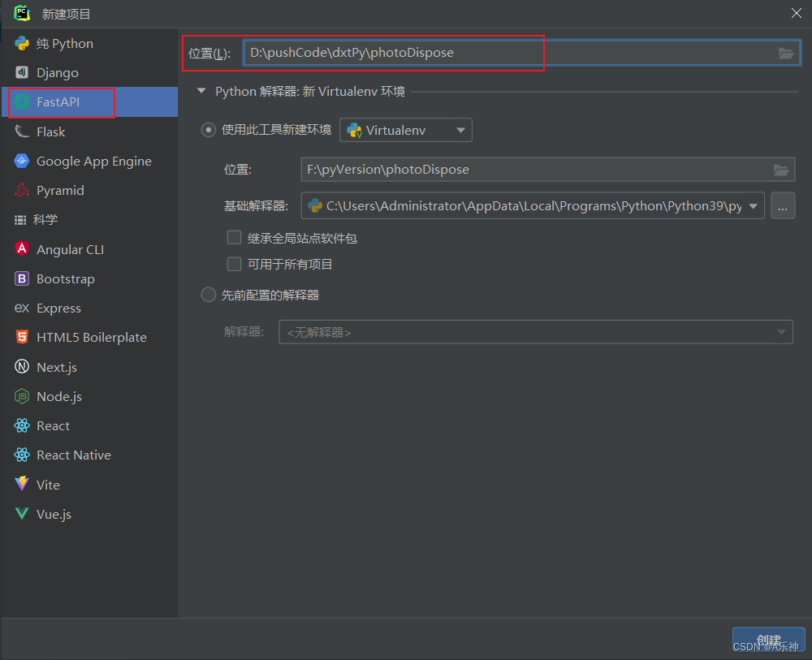Viewport: 812px width, 660px height.
Task: Select Next.js project type label
Action: 57,368
